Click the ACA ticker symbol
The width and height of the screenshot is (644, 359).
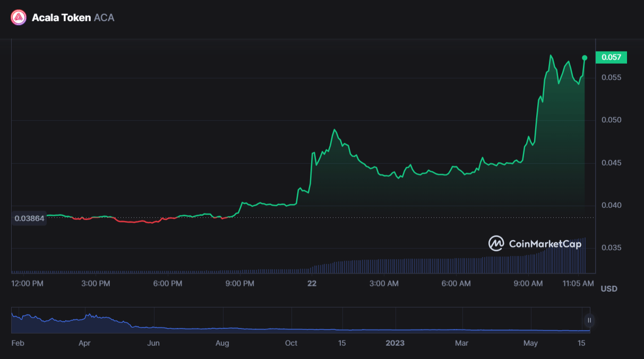click(104, 17)
